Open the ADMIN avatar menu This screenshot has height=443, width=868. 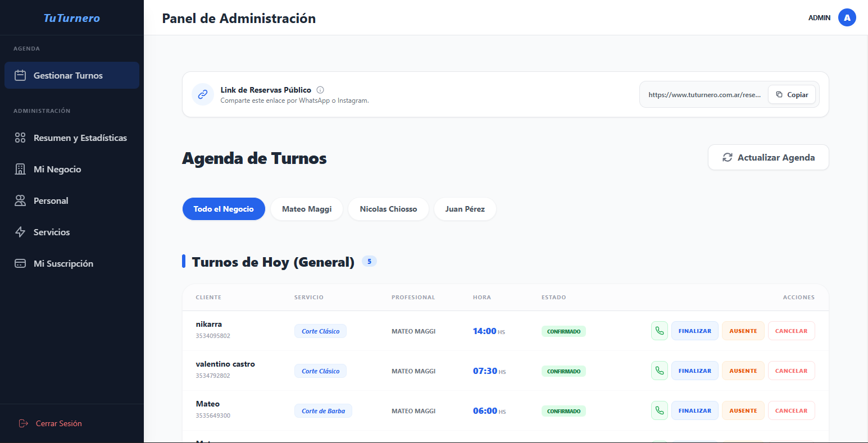(x=847, y=17)
